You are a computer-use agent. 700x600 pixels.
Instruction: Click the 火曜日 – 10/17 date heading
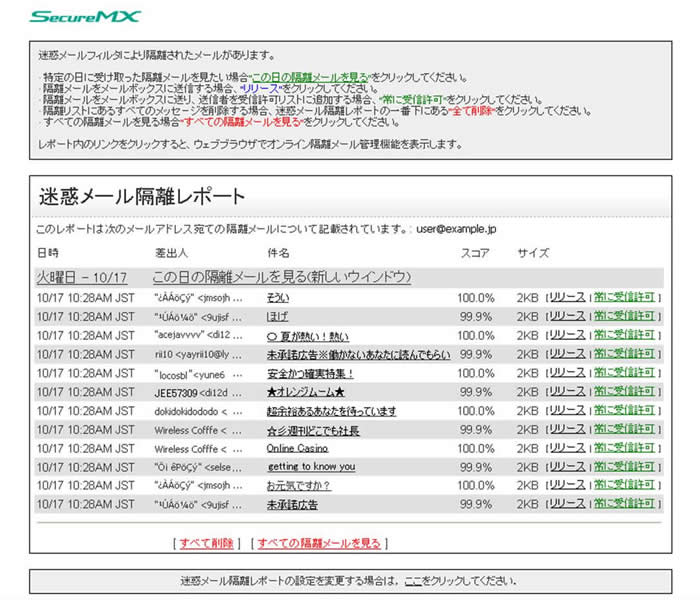coord(83,277)
